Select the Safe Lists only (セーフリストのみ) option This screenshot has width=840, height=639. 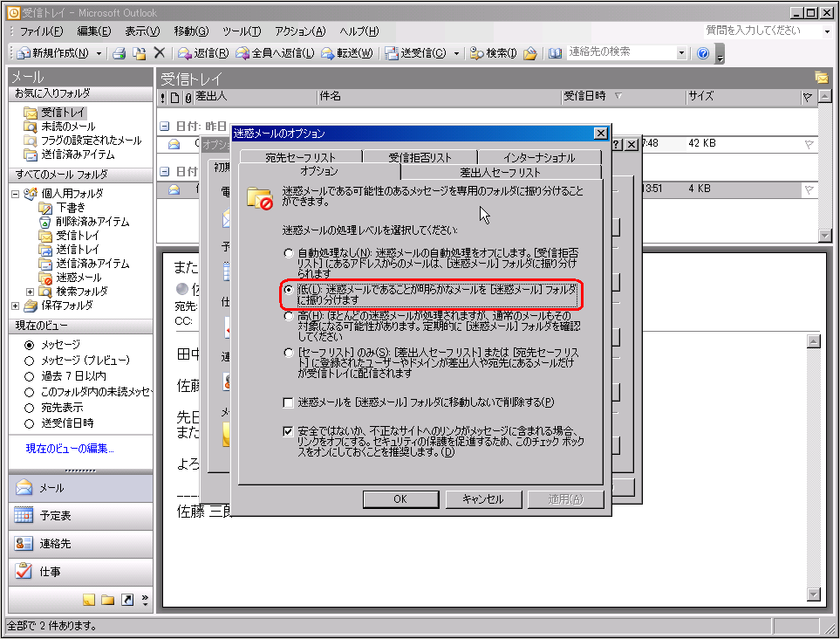coord(289,353)
